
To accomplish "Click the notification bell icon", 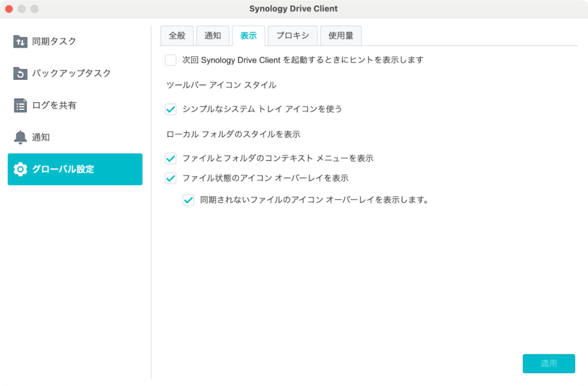I will coord(20,137).
